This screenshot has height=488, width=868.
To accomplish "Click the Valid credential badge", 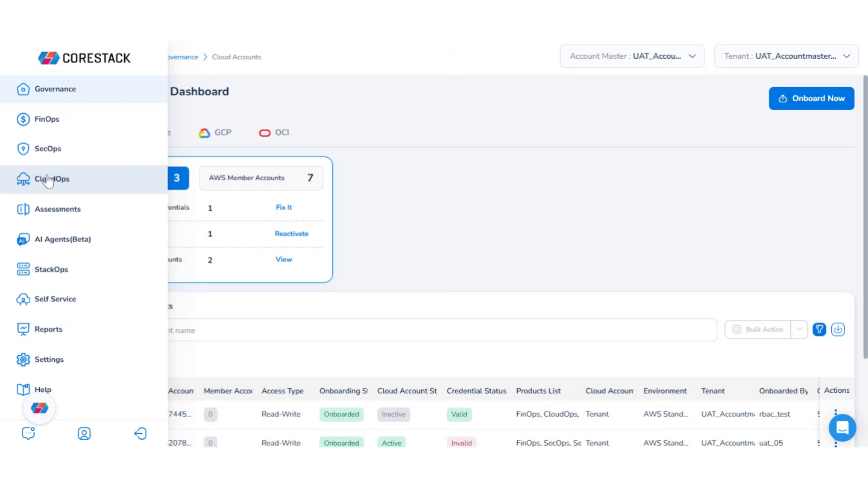I will pyautogui.click(x=459, y=414).
